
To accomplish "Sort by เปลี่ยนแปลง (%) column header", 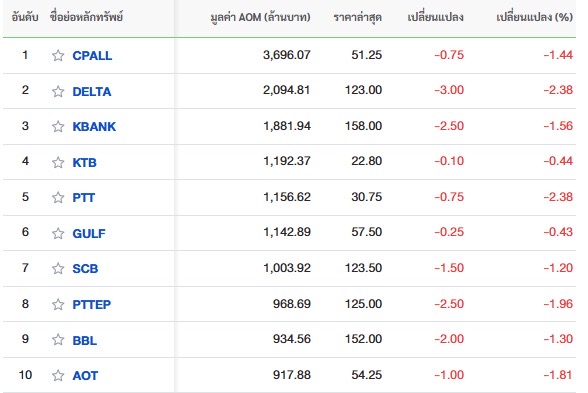I will pos(534,17).
